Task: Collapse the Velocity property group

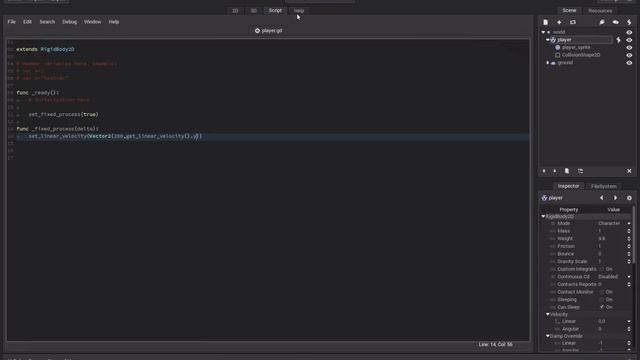Action: click(548, 314)
